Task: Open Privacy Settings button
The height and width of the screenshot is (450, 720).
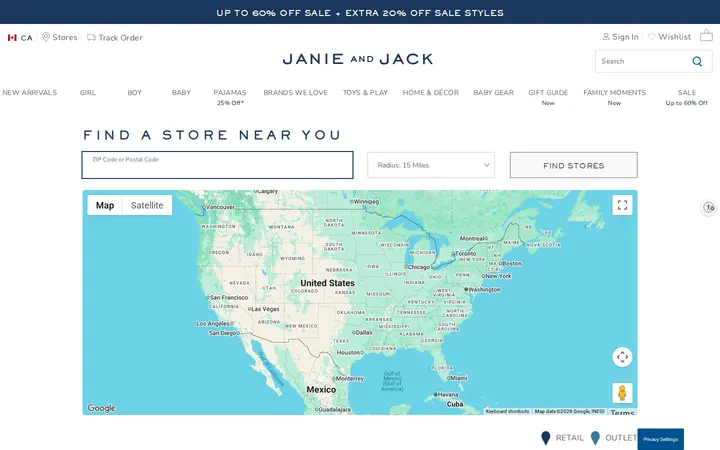Action: point(660,439)
